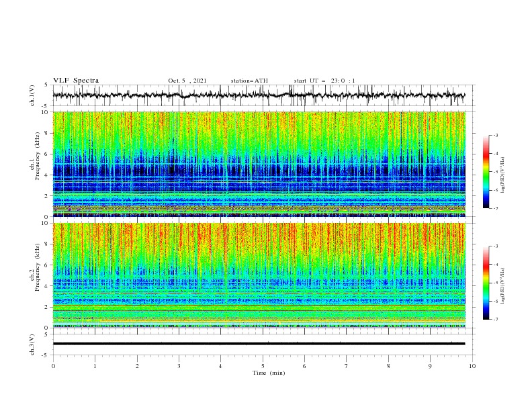The height and width of the screenshot is (411, 532).
Task: Click time axis tick label '6'
Action: click(304, 366)
